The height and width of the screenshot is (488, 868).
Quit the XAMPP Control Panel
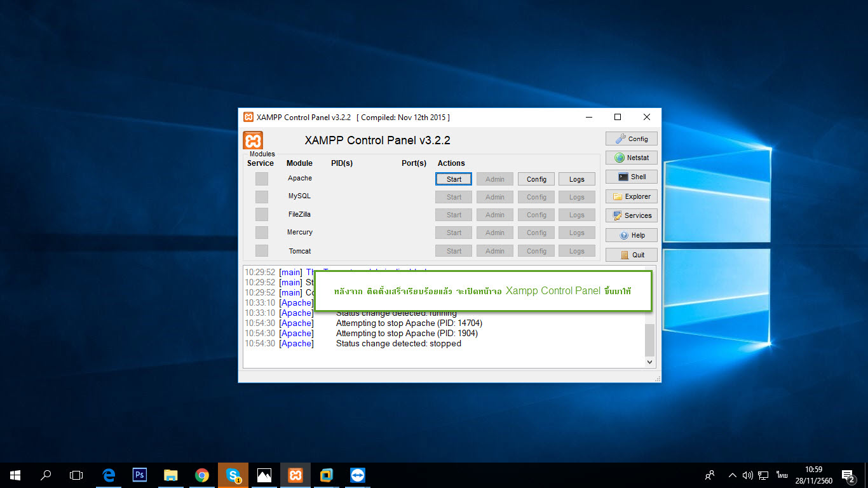click(x=632, y=255)
